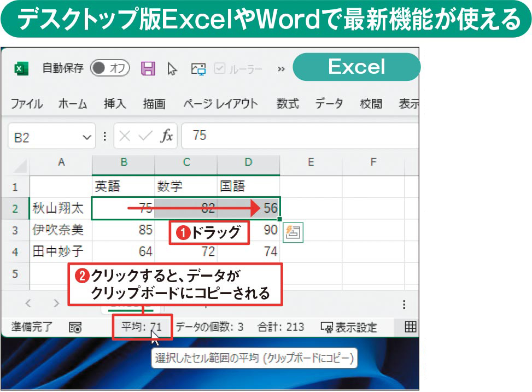Copy the 合計: 213 status bar value
The height and width of the screenshot is (392, 532).
(280, 327)
